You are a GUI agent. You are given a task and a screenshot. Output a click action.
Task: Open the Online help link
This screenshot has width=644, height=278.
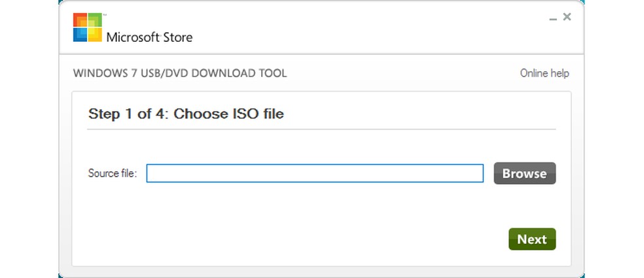click(x=544, y=73)
